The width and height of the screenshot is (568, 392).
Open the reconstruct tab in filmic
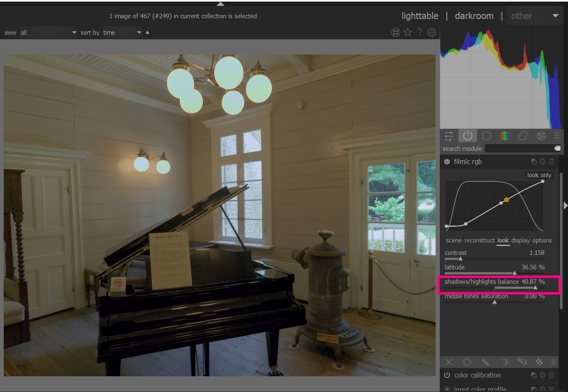click(479, 240)
